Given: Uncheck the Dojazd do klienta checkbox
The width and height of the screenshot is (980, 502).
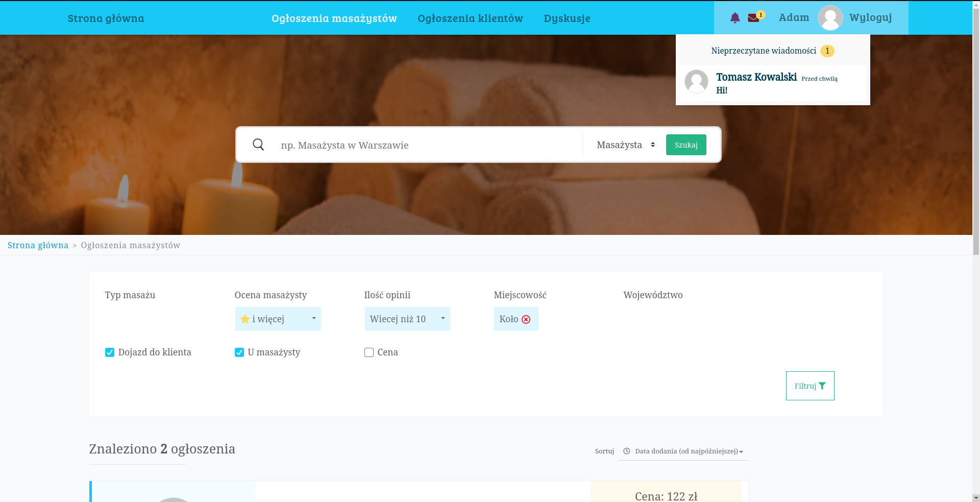Looking at the screenshot, I should click(110, 352).
